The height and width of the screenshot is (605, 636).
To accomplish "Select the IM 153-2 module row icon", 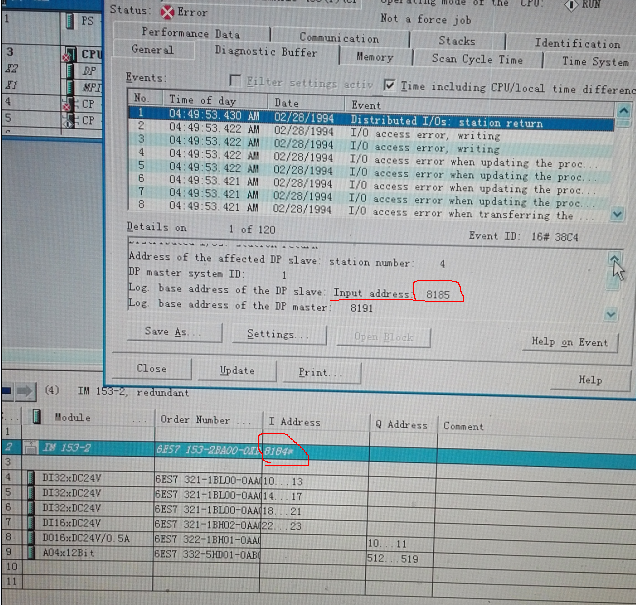I will [x=30, y=447].
